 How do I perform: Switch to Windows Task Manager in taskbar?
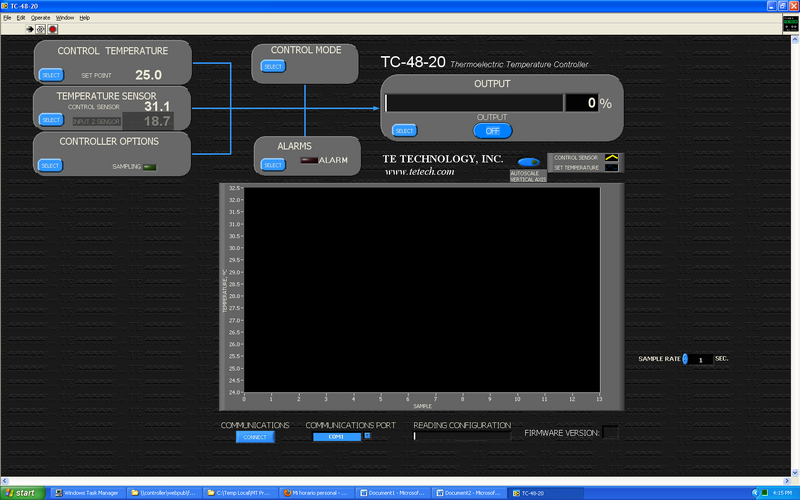88,493
